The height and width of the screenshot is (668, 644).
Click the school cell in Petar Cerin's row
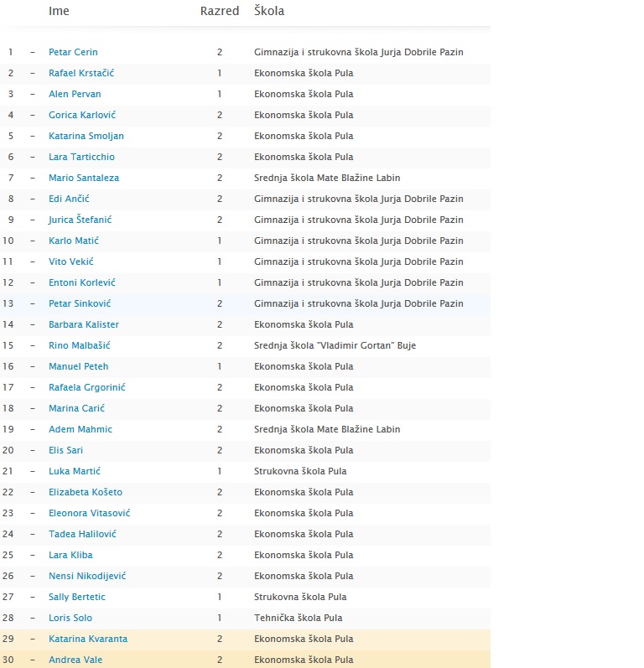(x=358, y=52)
